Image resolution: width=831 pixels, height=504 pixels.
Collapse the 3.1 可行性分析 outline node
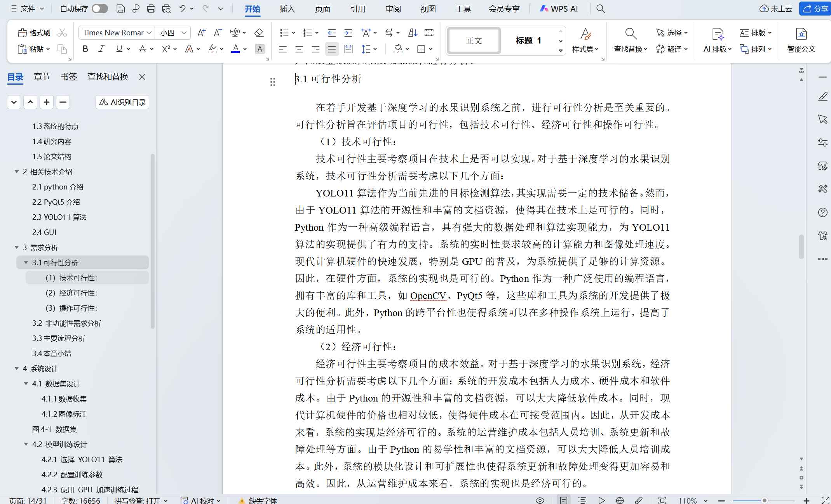click(x=26, y=262)
